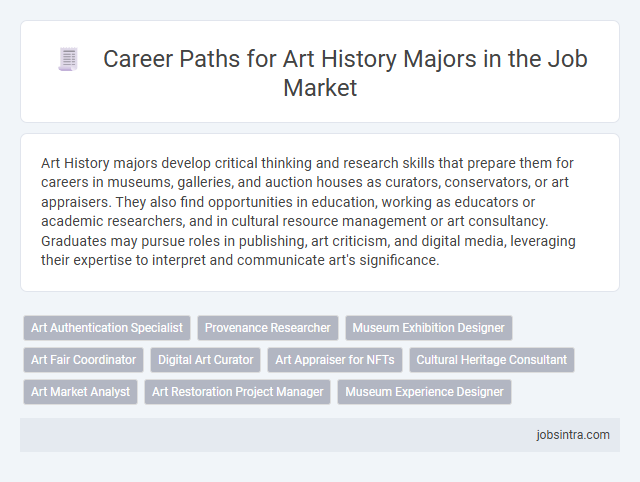Image resolution: width=640 pixels, height=482 pixels.
Task: Open the Art Appraiser for NFTs tag
Action: [335, 360]
